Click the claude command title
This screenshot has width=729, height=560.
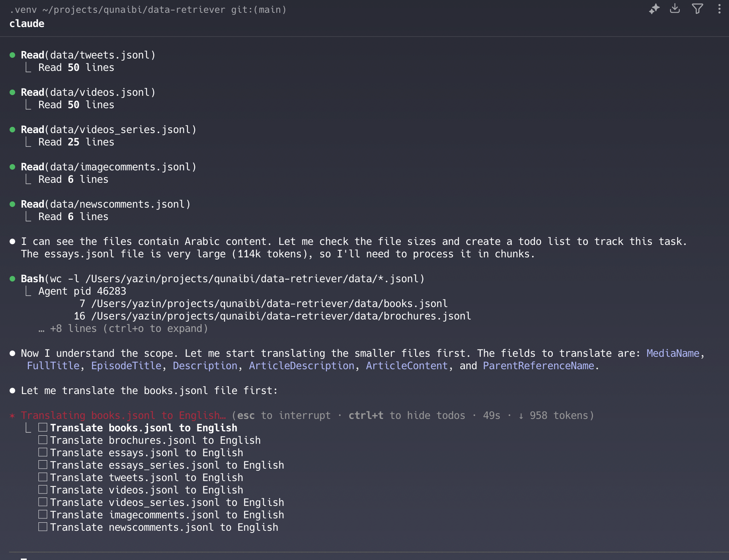[27, 24]
